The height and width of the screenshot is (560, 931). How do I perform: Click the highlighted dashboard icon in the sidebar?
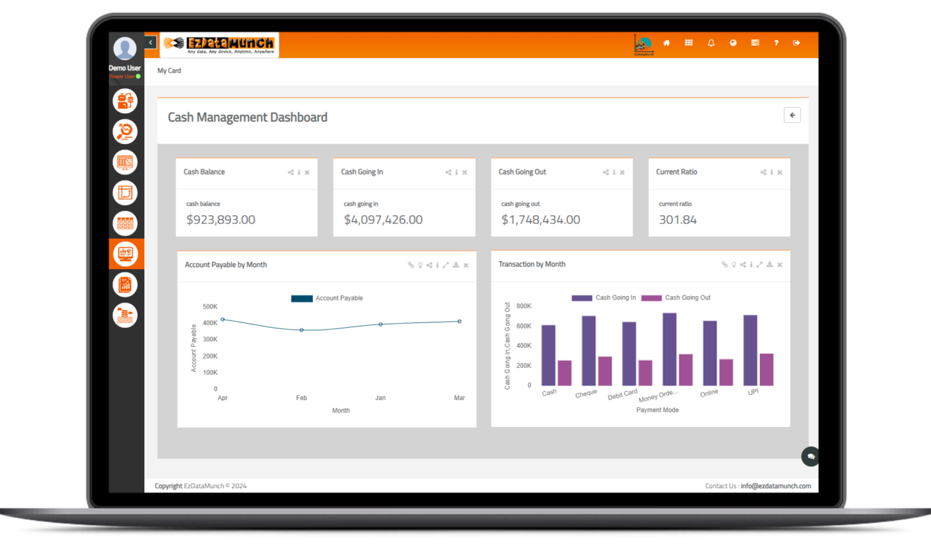(125, 254)
